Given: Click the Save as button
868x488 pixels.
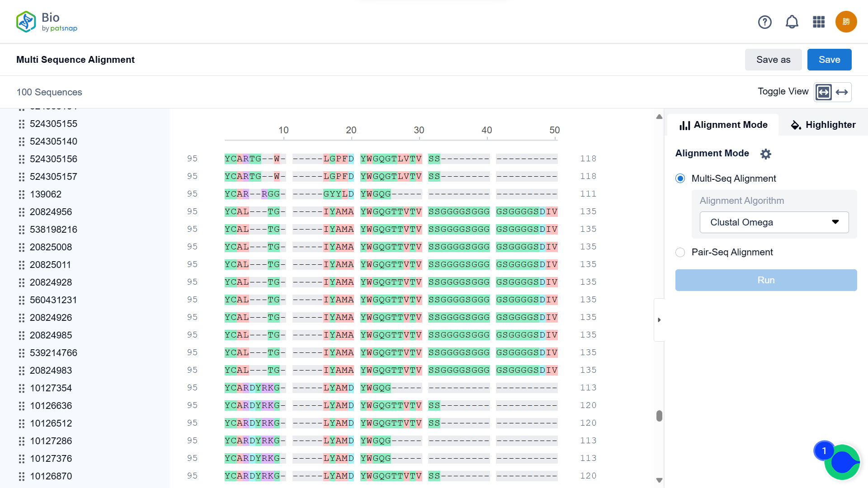Looking at the screenshot, I should pyautogui.click(x=773, y=60).
